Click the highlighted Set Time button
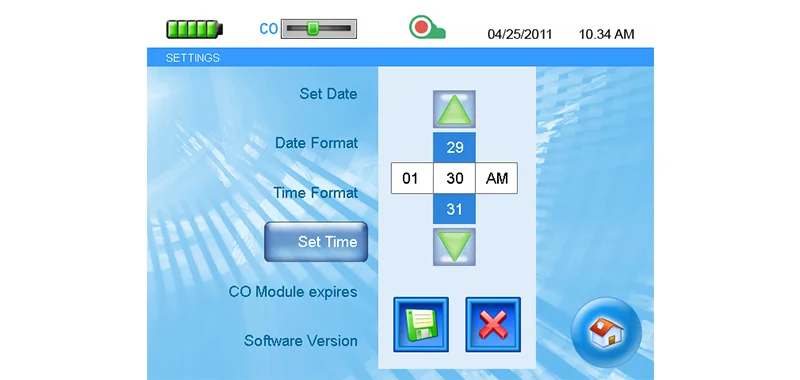This screenshot has height=380, width=800. 316,242
